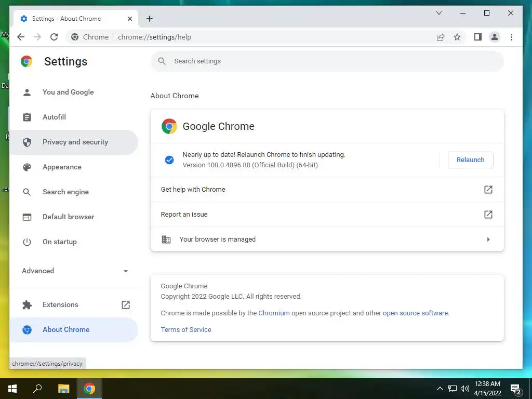Select the Settings - About Chrome tab

click(75, 19)
